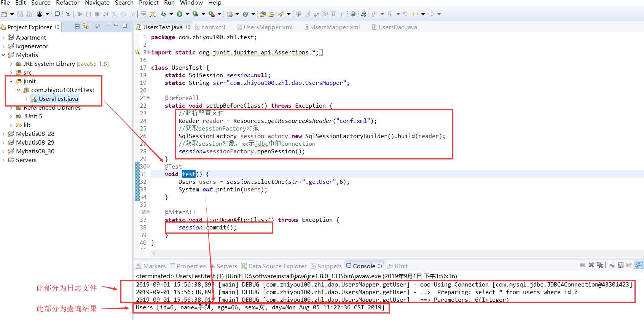This screenshot has width=644, height=320.
Task: Maximize the Project Explorer panel
Action: pos(125,26)
